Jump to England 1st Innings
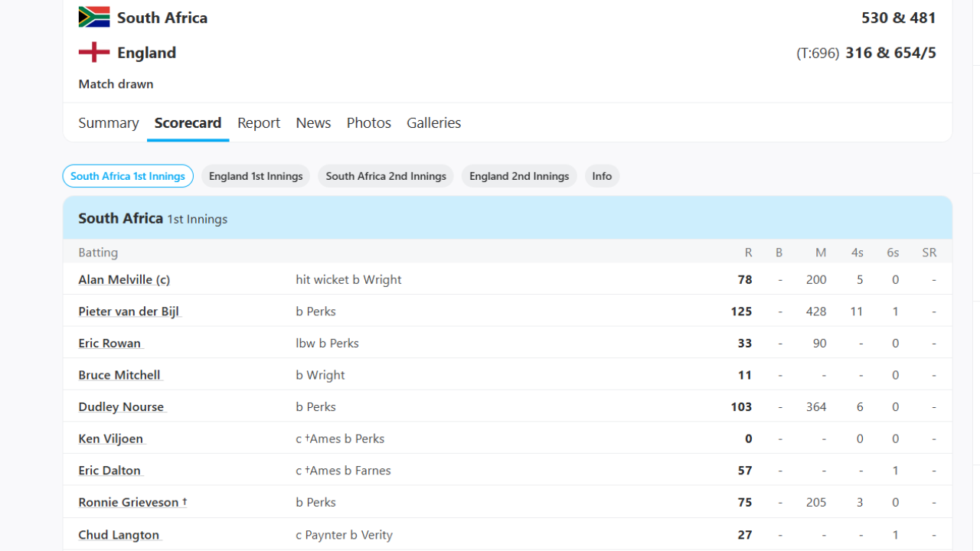This screenshot has height=551, width=980. [256, 176]
